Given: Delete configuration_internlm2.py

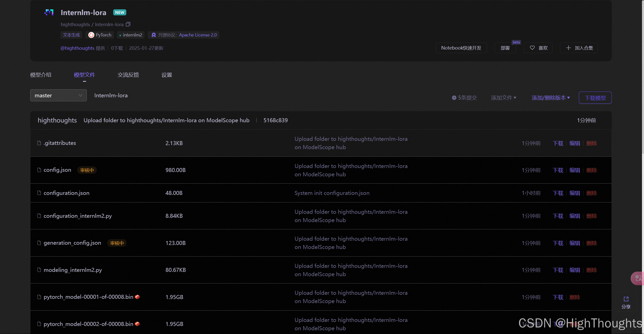Looking at the screenshot, I should 592,216.
